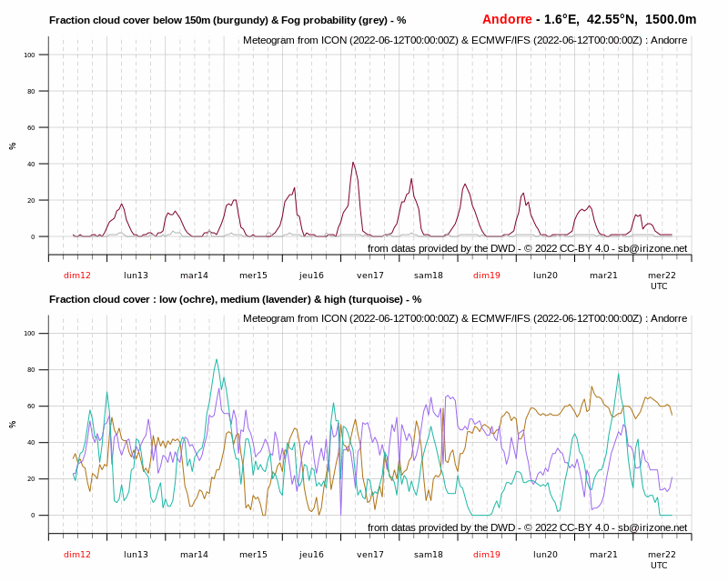The height and width of the screenshot is (582, 728).
Task: Click the ochre peak near 70% on mar21
Action: pyautogui.click(x=591, y=386)
